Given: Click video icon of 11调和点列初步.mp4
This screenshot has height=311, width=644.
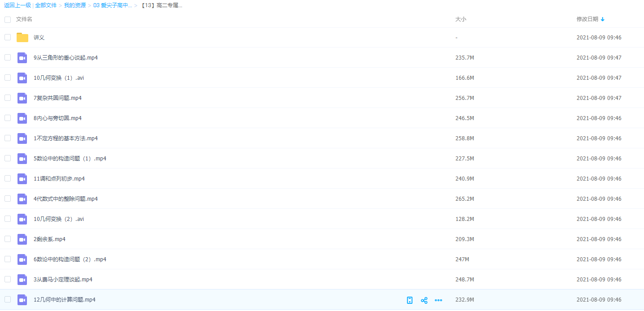Looking at the screenshot, I should coord(22,179).
